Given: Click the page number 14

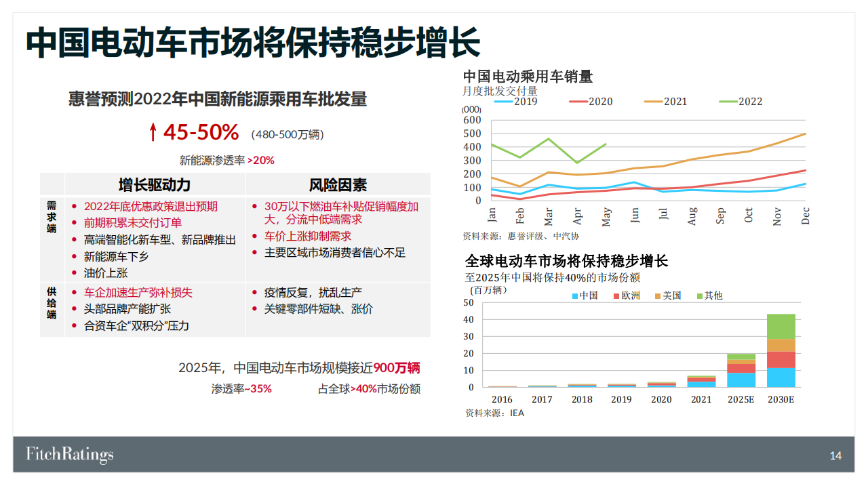Looking at the screenshot, I should pos(835,456).
